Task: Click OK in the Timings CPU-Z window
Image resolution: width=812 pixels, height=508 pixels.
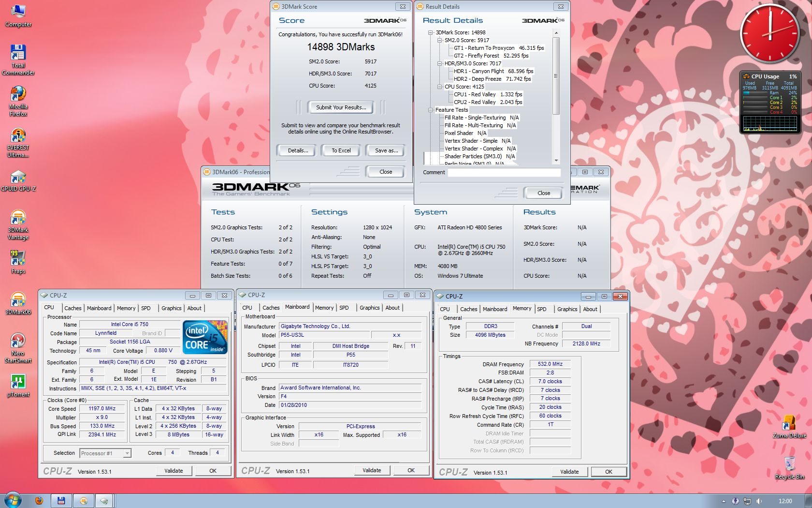Action: [609, 472]
